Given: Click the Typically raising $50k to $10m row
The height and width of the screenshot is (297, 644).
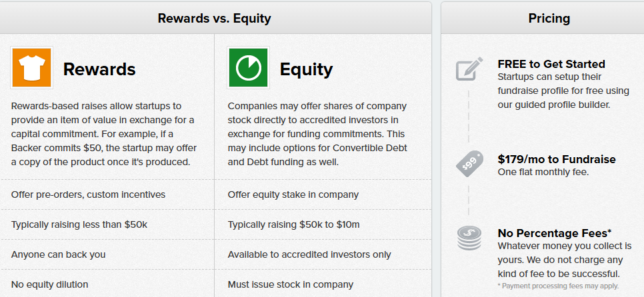Looking at the screenshot, I should click(x=323, y=224).
